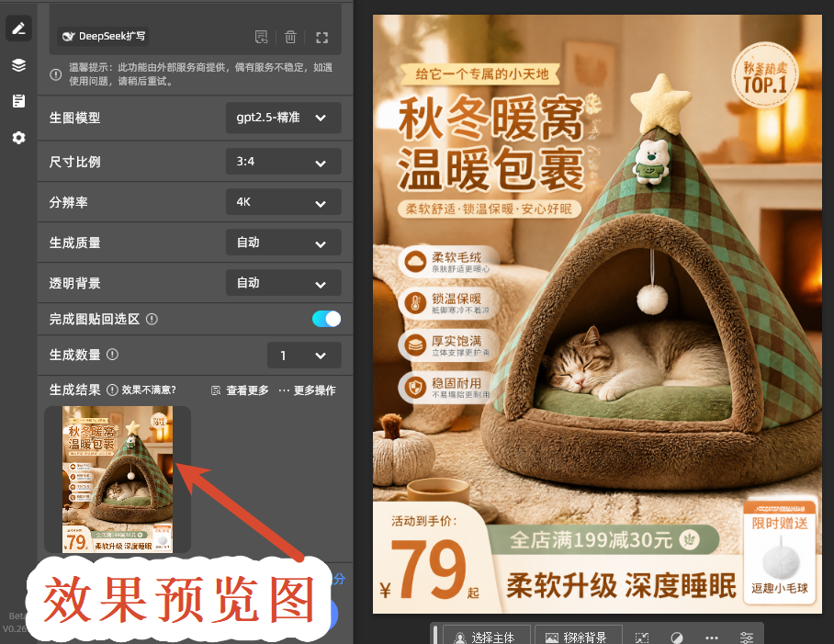Open the notes document icon in sidebar
The image size is (834, 644).
(x=18, y=101)
